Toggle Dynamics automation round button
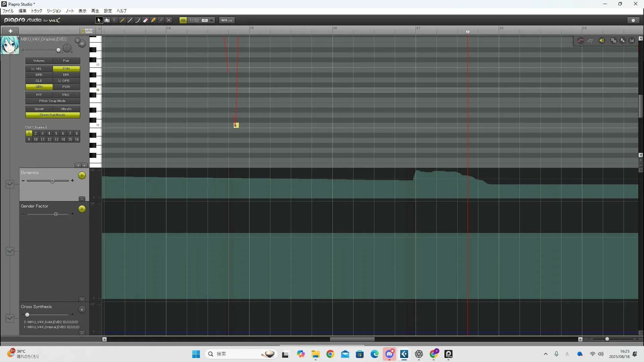 pyautogui.click(x=82, y=176)
